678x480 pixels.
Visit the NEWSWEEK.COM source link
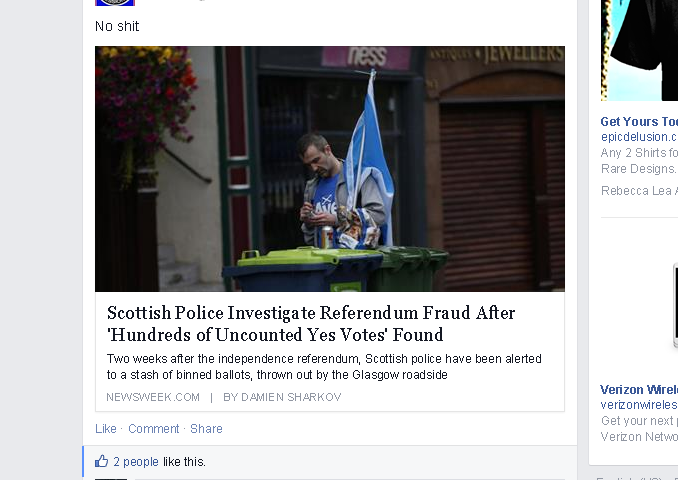coord(153,397)
